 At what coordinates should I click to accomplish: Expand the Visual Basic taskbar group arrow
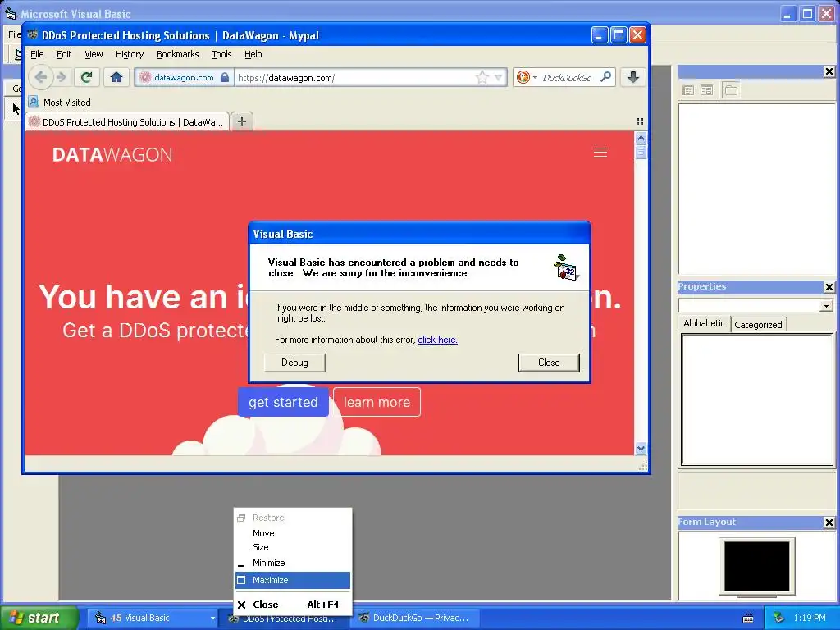(212, 619)
